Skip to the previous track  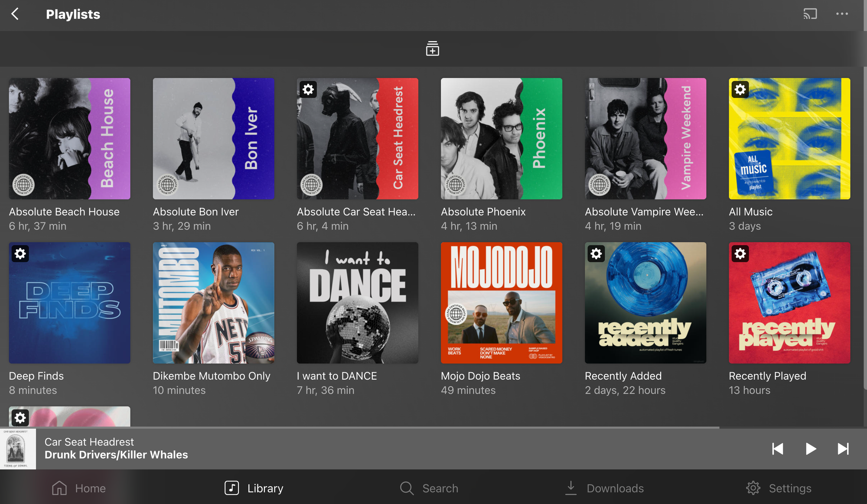coord(778,449)
